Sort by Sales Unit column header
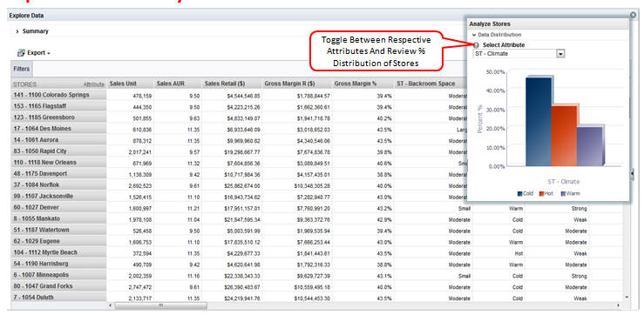Image resolution: width=644 pixels, height=315 pixels. tap(130, 84)
